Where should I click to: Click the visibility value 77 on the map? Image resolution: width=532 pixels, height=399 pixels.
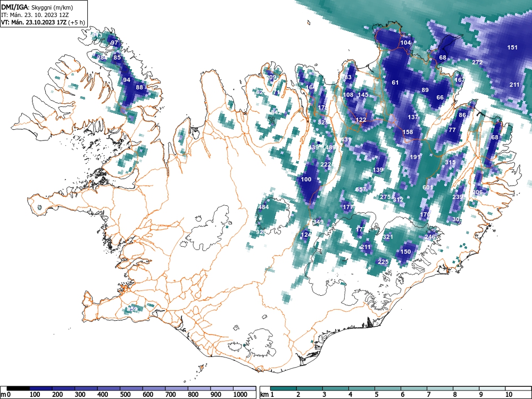[452, 130]
